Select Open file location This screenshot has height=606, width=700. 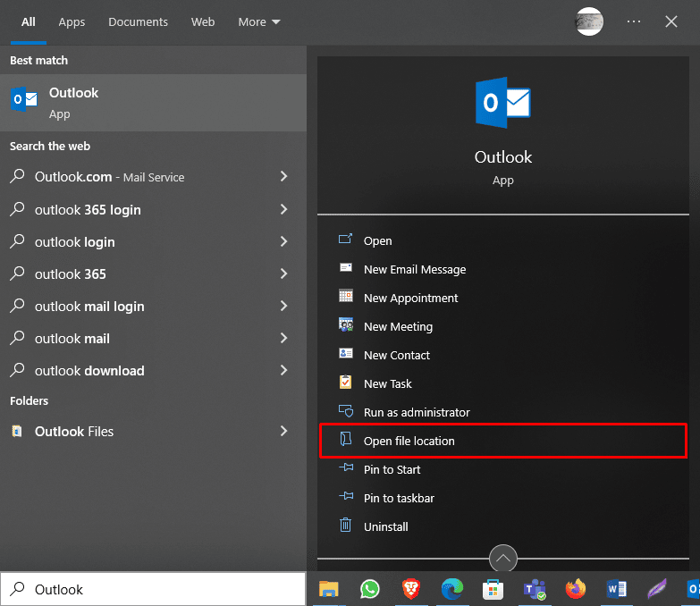point(503,441)
